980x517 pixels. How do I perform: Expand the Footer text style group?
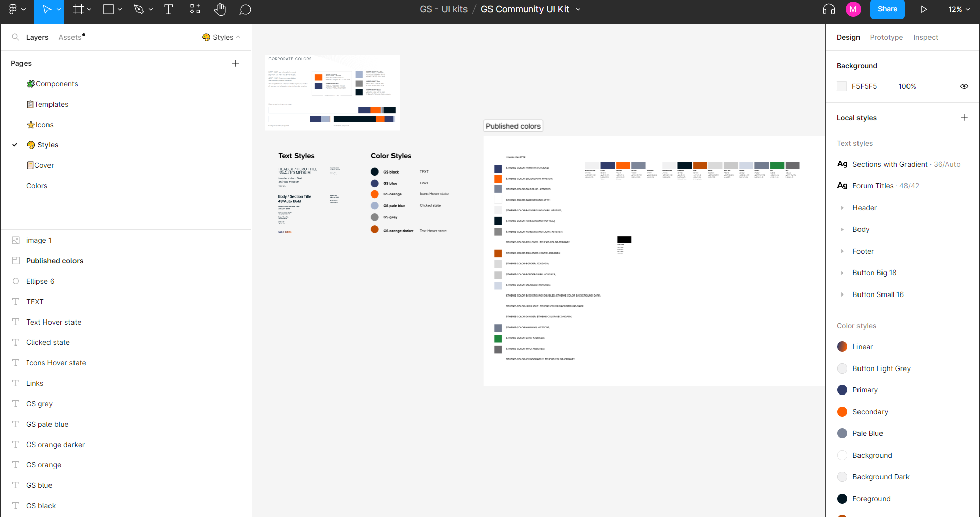842,251
